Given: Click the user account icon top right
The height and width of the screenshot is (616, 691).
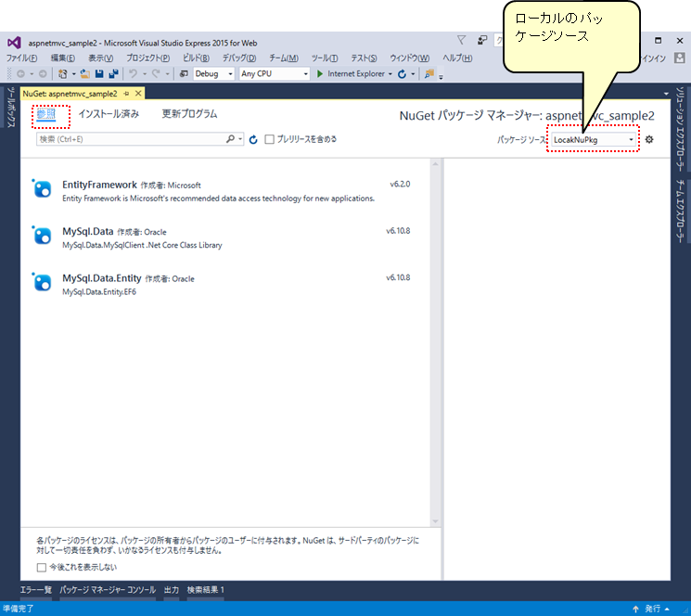Looking at the screenshot, I should click(680, 58).
